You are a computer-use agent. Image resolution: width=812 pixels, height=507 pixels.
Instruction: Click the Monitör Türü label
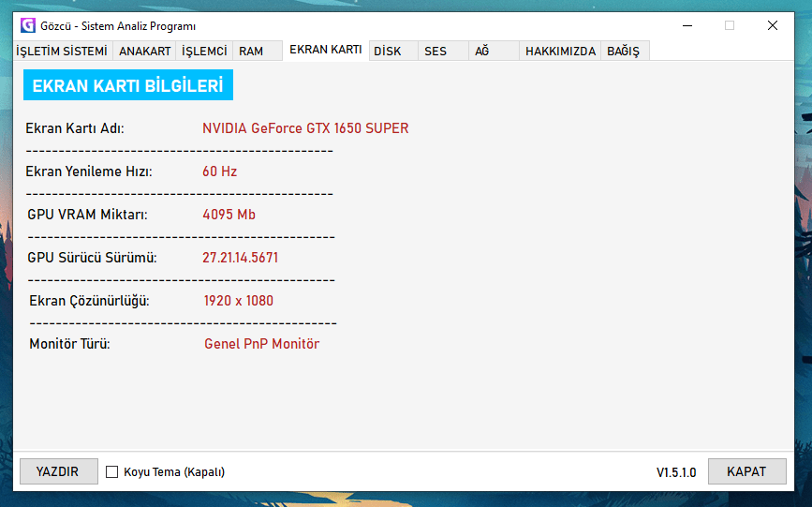click(x=70, y=343)
